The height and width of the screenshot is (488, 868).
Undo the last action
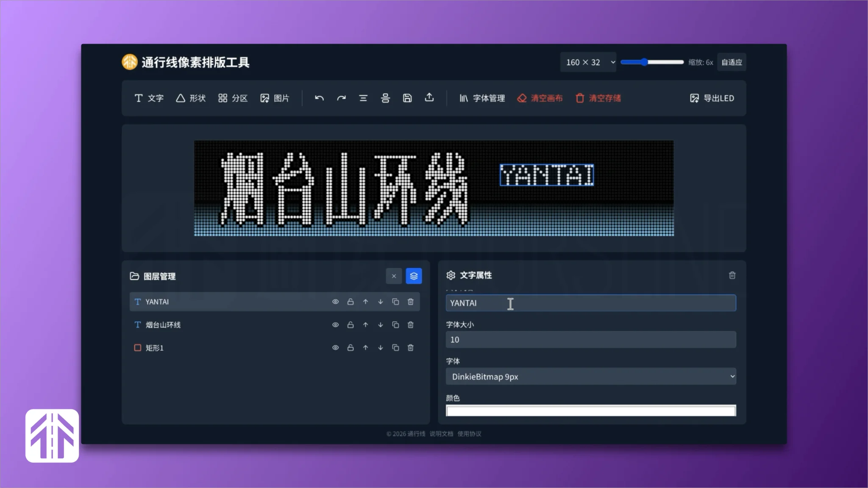(x=319, y=98)
